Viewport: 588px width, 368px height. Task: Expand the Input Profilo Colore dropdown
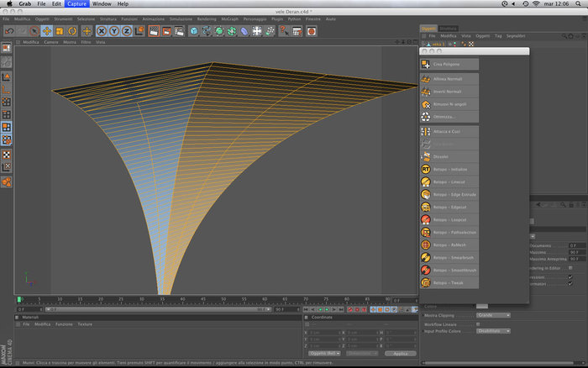494,331
